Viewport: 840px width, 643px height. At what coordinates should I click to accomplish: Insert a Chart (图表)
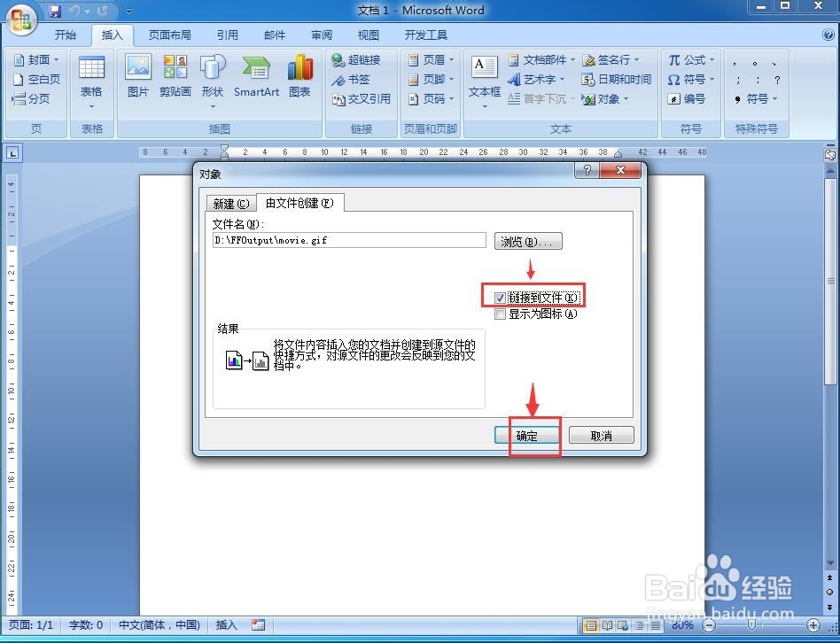pos(299,76)
